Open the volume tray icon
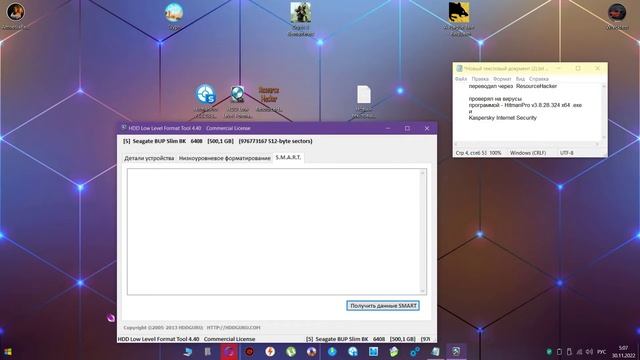This screenshot has width=640, height=360. pyautogui.click(x=589, y=351)
